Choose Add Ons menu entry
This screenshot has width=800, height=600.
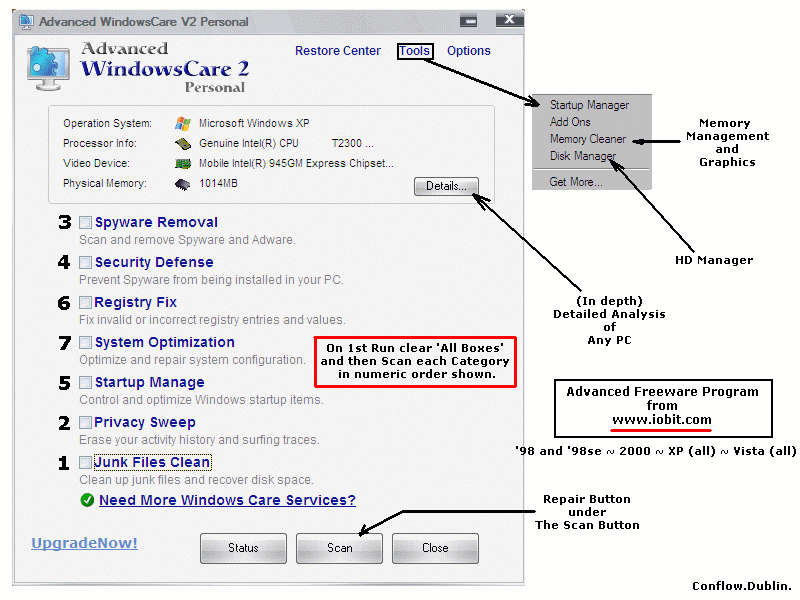(x=570, y=122)
